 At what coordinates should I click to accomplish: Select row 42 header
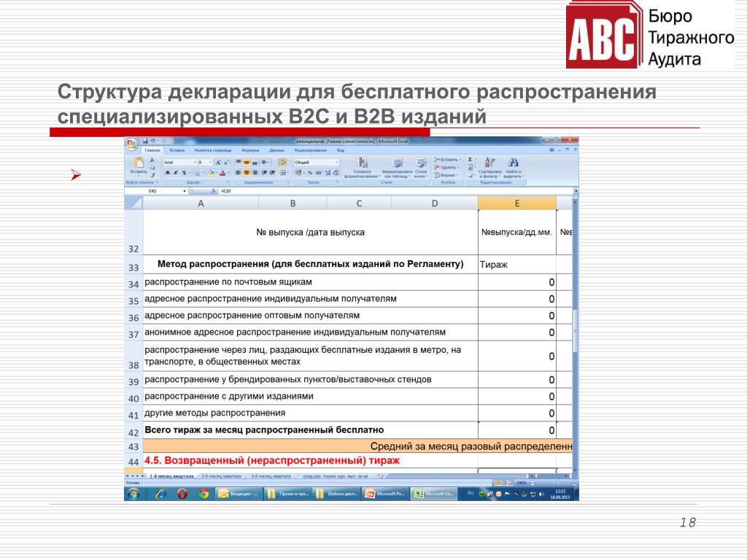coord(133,430)
